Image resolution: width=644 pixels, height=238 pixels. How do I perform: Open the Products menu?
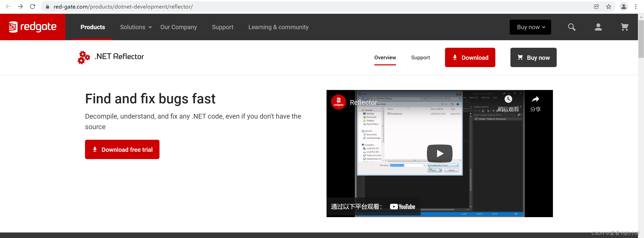pyautogui.click(x=93, y=27)
